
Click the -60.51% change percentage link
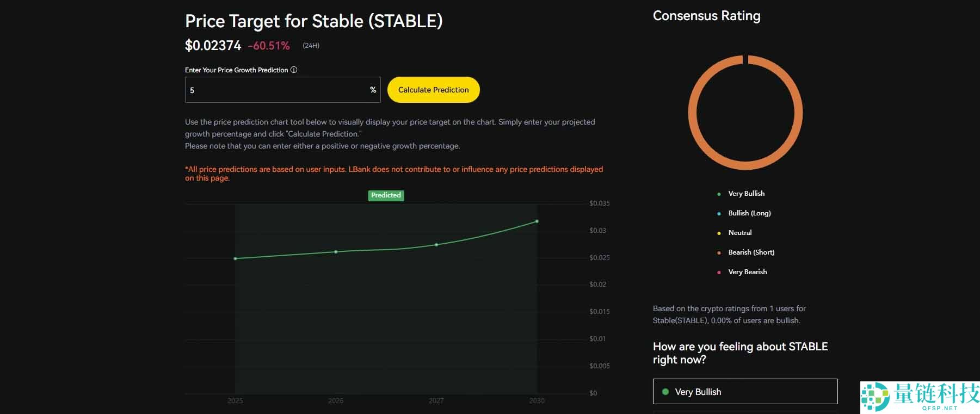268,46
